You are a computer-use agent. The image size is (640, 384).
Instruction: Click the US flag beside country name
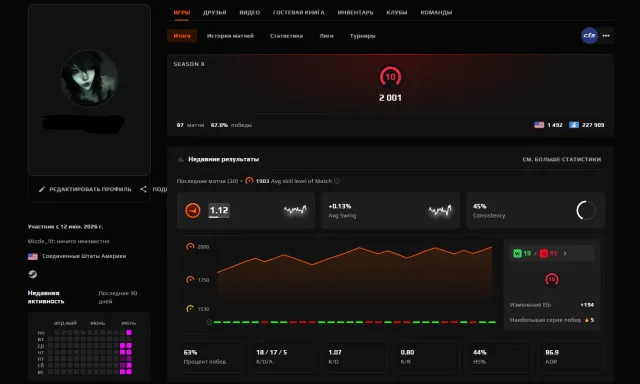click(33, 256)
